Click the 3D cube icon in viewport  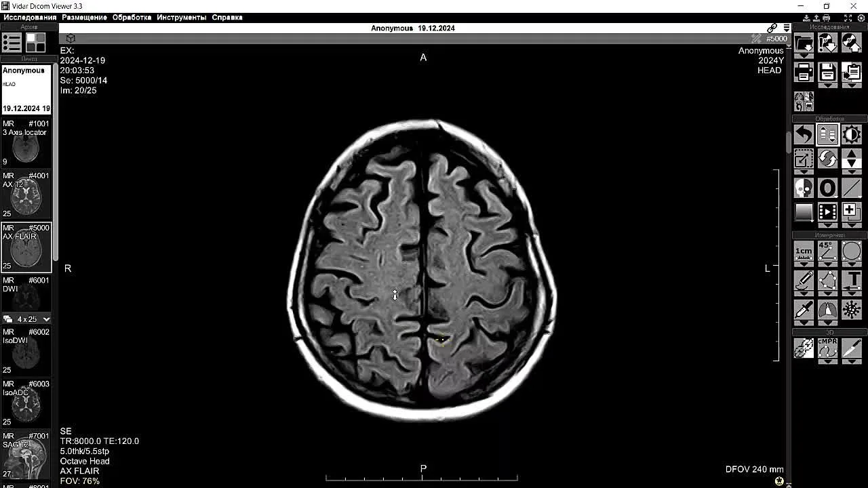pos(71,39)
